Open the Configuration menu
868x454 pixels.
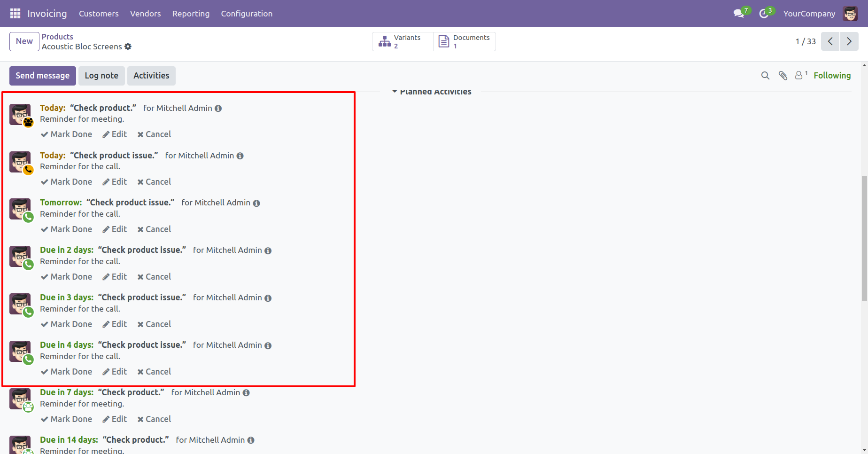[x=247, y=14]
